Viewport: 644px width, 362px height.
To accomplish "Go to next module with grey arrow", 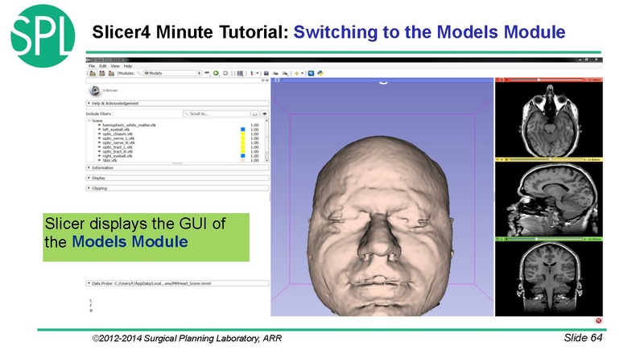I will [x=225, y=73].
